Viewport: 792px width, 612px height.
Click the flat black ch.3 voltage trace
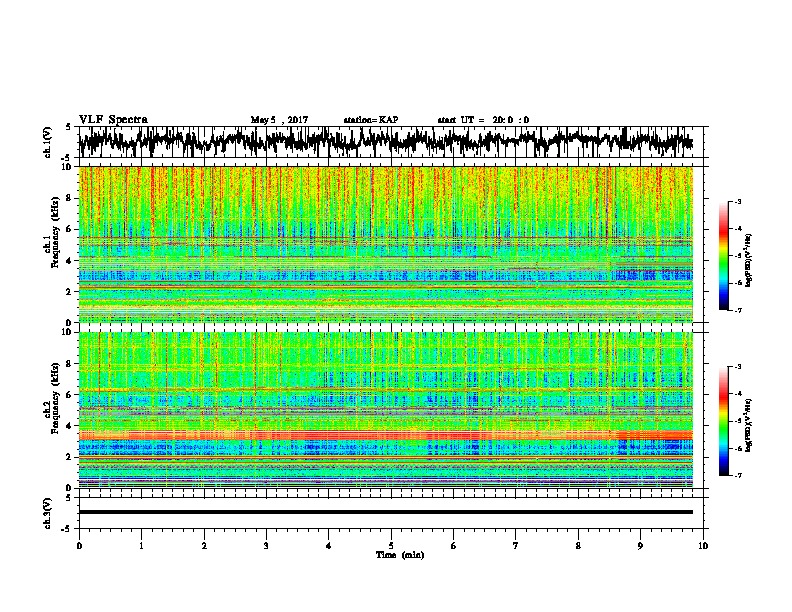click(385, 512)
